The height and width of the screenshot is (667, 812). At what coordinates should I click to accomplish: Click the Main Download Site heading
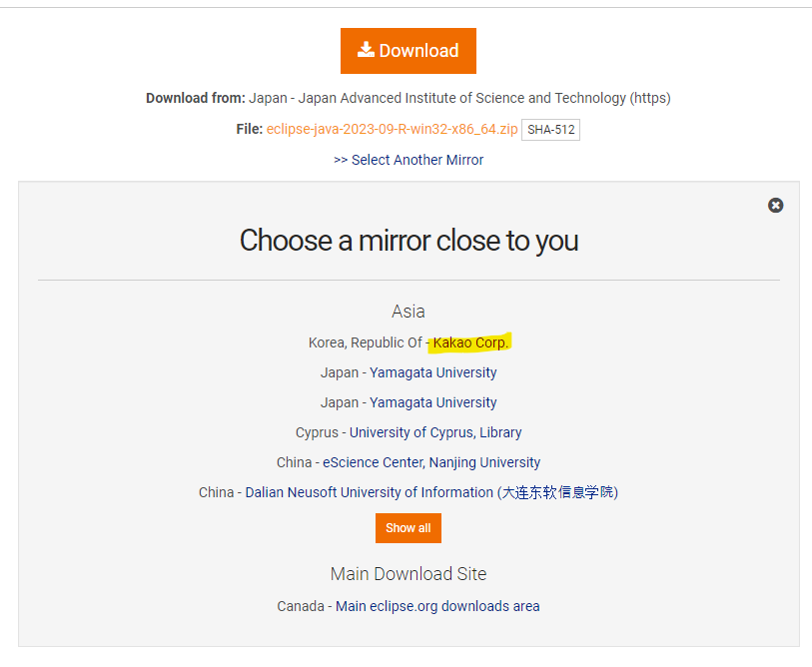click(408, 574)
